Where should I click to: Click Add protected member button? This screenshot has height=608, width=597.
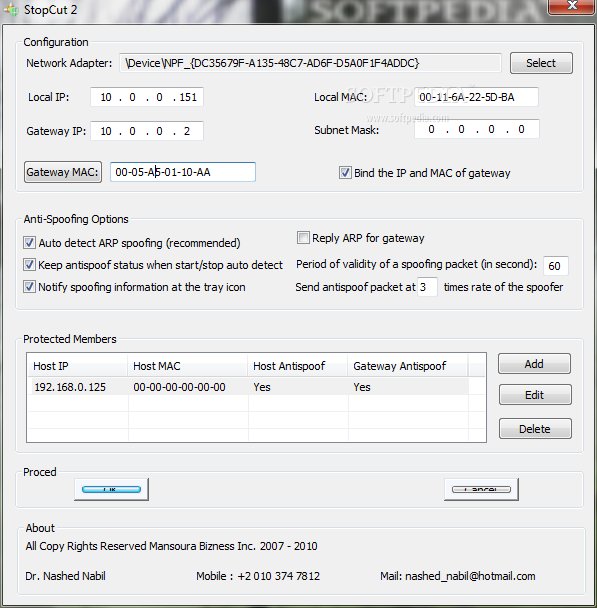tap(534, 364)
